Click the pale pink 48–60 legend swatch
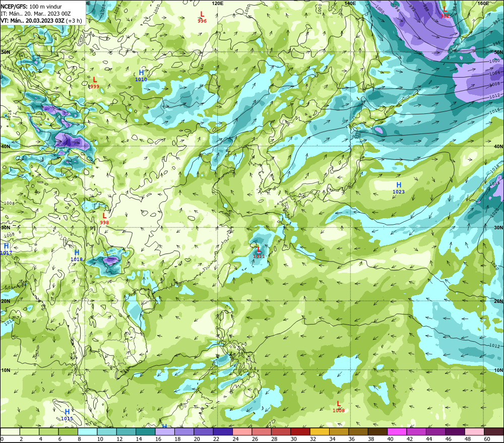504x443 pixels. [x=474, y=431]
